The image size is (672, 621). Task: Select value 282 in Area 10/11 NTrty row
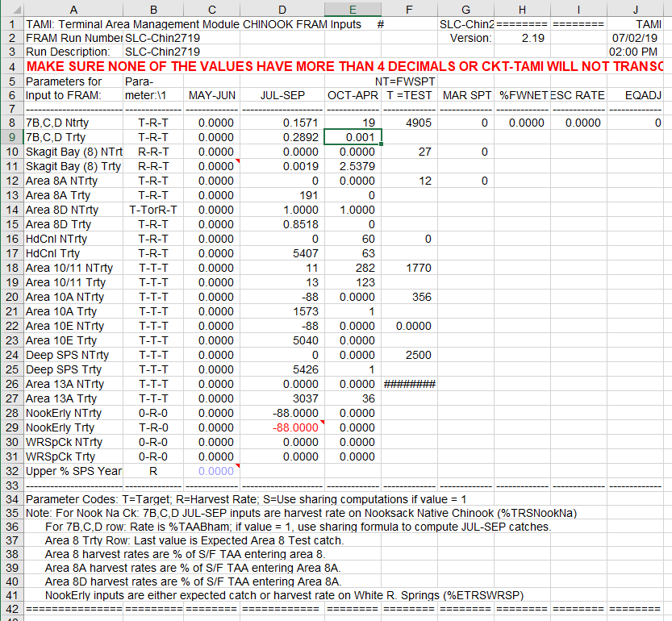click(353, 268)
